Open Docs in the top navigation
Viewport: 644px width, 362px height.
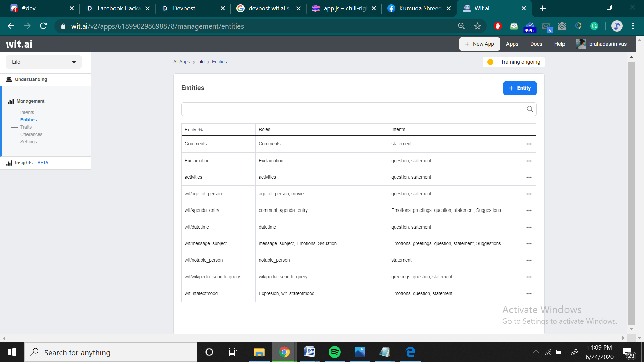click(x=536, y=44)
